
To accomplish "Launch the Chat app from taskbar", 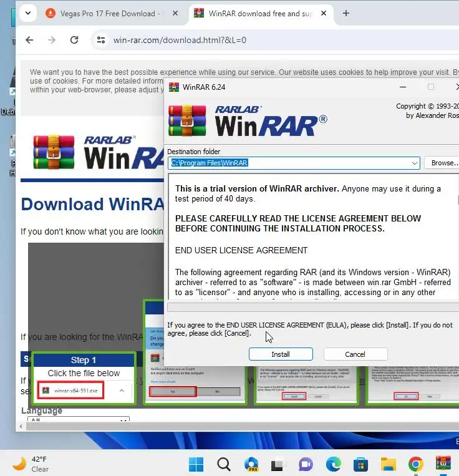I will [306, 465].
